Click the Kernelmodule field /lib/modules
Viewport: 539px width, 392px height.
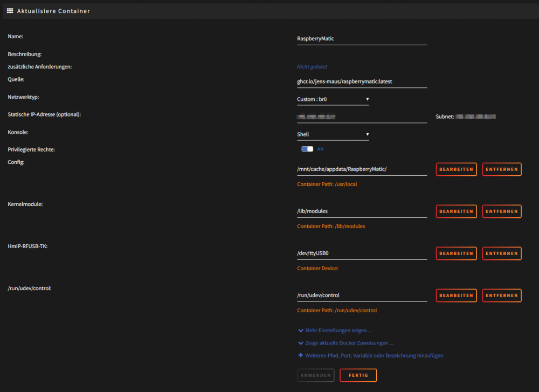tap(362, 211)
